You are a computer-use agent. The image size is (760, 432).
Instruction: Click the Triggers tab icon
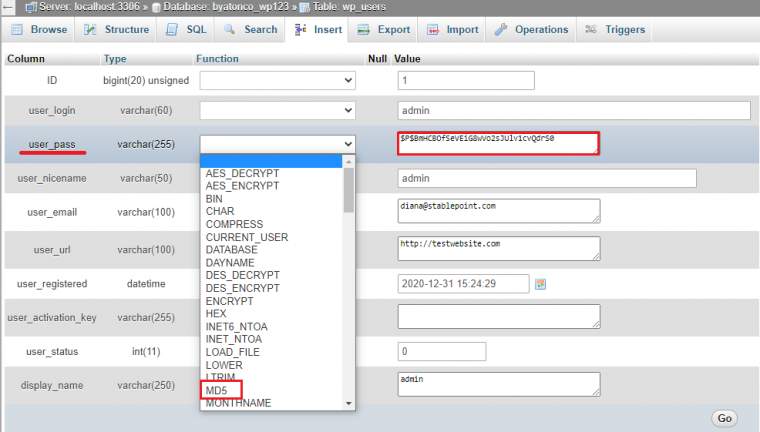(x=590, y=29)
